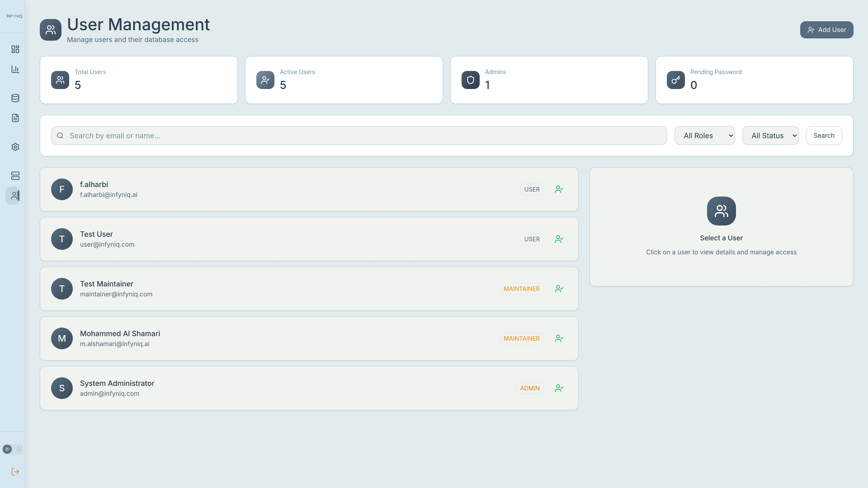Switch theme to dark mode using moon toggle
This screenshot has width=868, height=488.
click(19, 449)
